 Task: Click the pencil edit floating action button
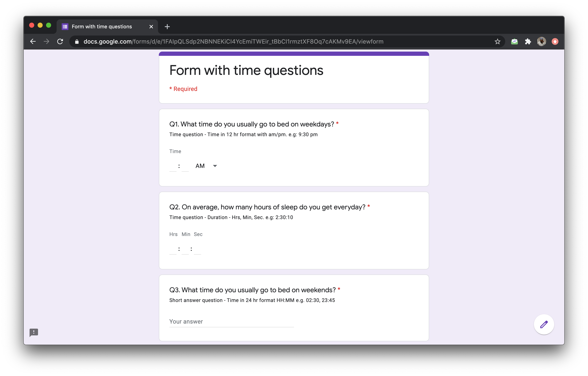point(544,324)
